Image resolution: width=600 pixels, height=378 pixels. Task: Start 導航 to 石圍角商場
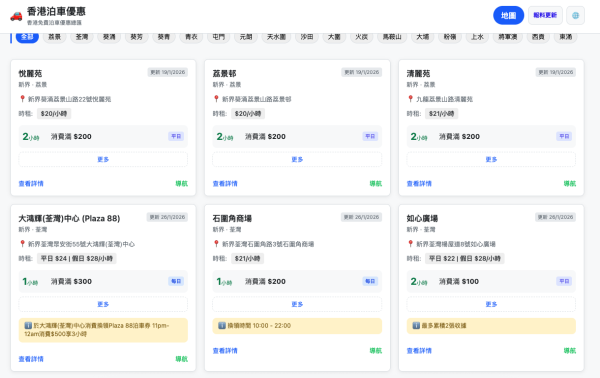click(x=375, y=350)
